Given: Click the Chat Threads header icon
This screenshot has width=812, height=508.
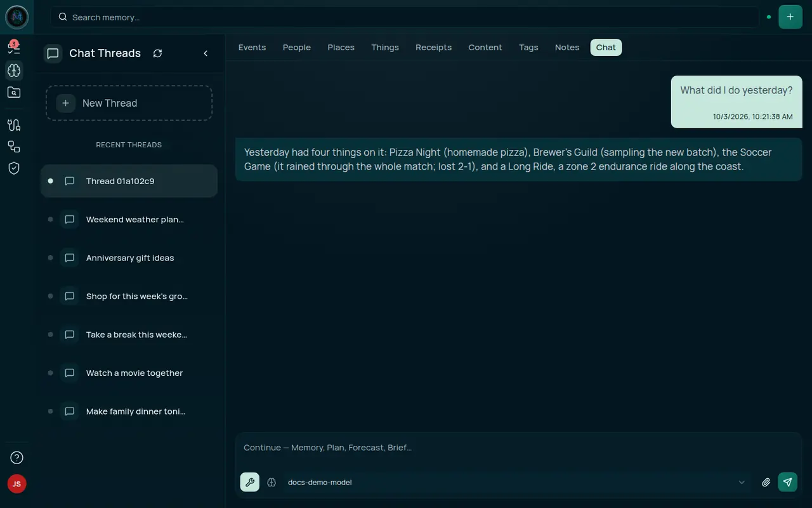Looking at the screenshot, I should (x=53, y=53).
